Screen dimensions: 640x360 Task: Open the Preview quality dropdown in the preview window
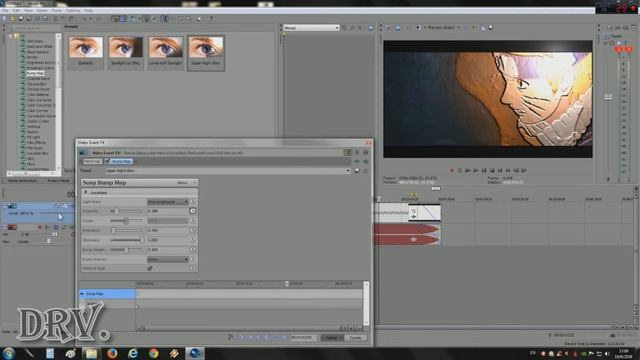(444, 28)
